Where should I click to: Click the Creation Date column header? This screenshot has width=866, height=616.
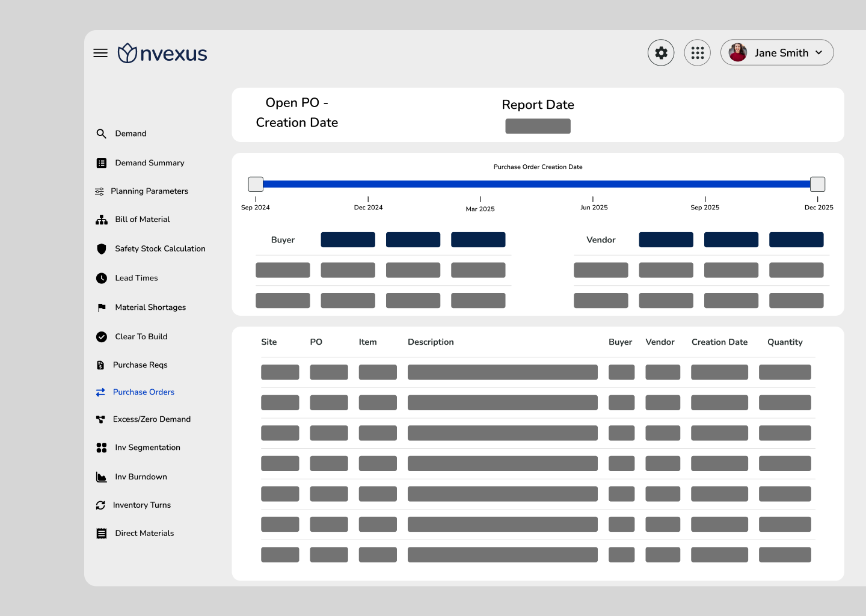point(719,342)
